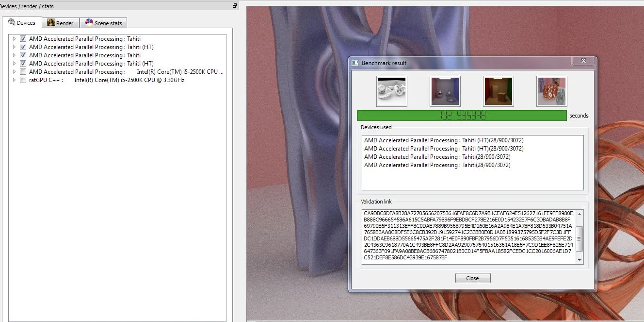Open the red glass sculptures benchmark thumbnail
The height and width of the screenshot is (322, 644).
(552, 91)
